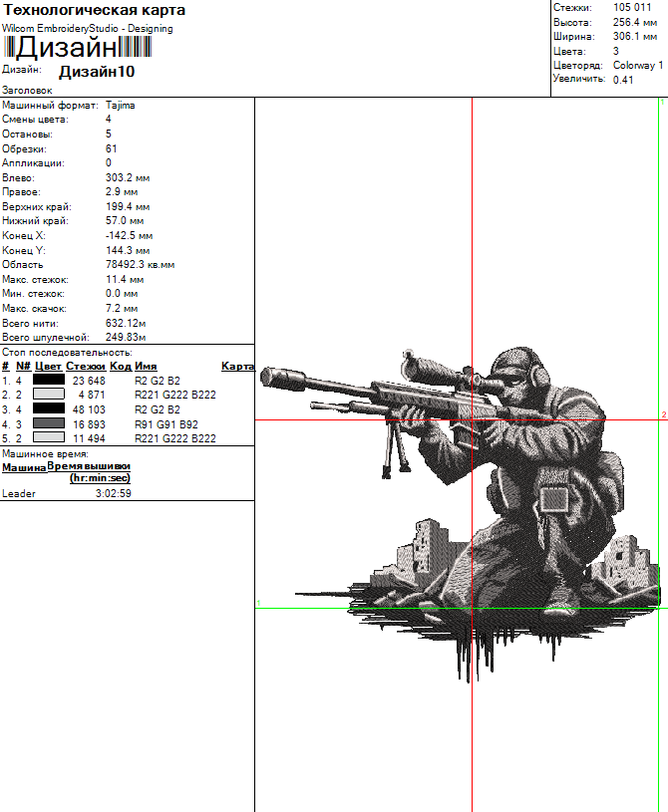Click the Код column header
The height and width of the screenshot is (812, 668).
pos(121,366)
